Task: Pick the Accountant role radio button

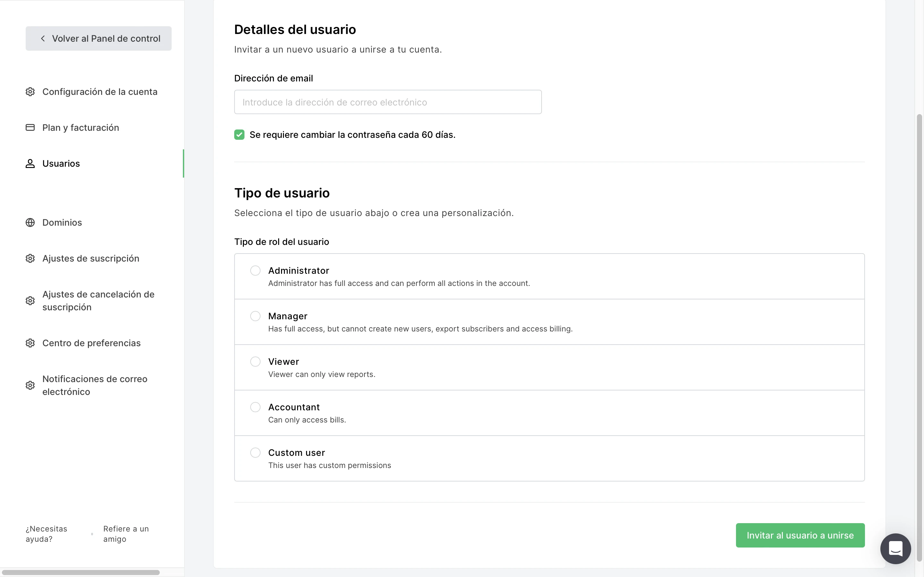Action: pos(255,407)
